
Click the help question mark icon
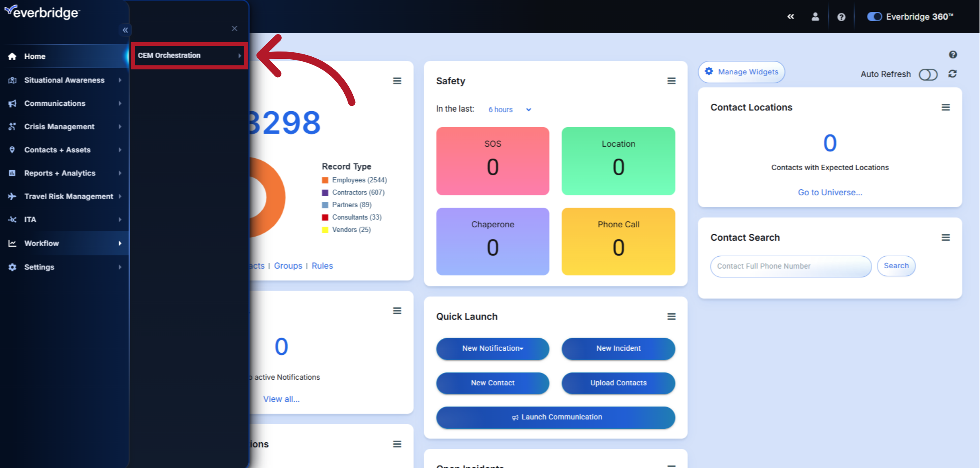tap(841, 17)
